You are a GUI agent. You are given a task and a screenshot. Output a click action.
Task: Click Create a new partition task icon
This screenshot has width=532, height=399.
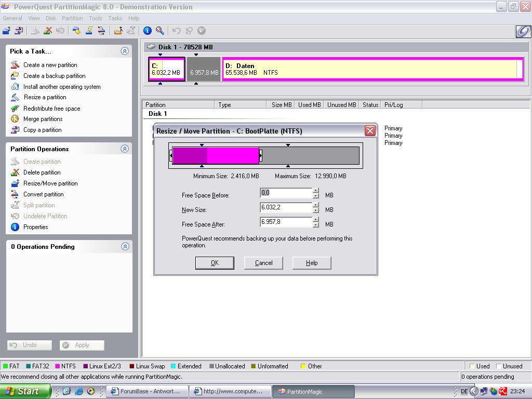click(15, 64)
